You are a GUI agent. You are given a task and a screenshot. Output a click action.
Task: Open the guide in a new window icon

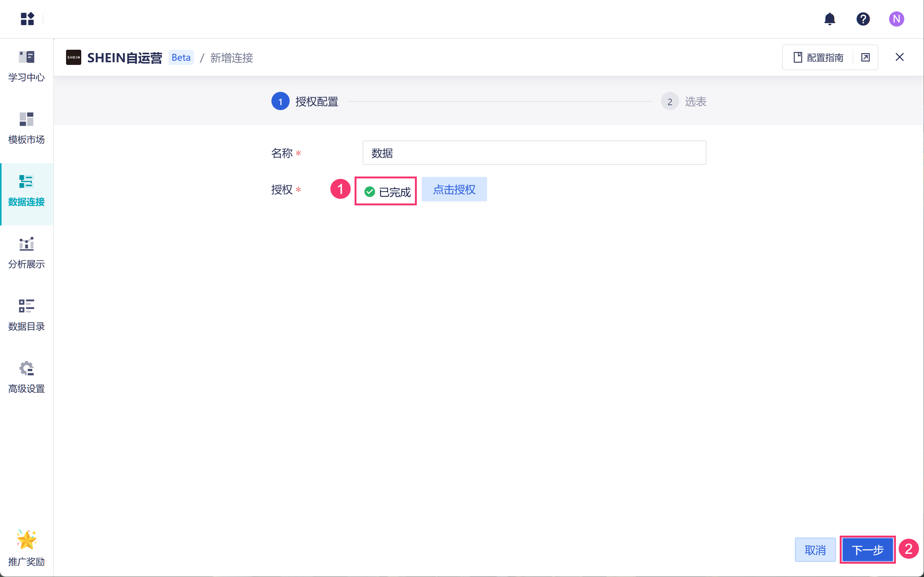(865, 57)
